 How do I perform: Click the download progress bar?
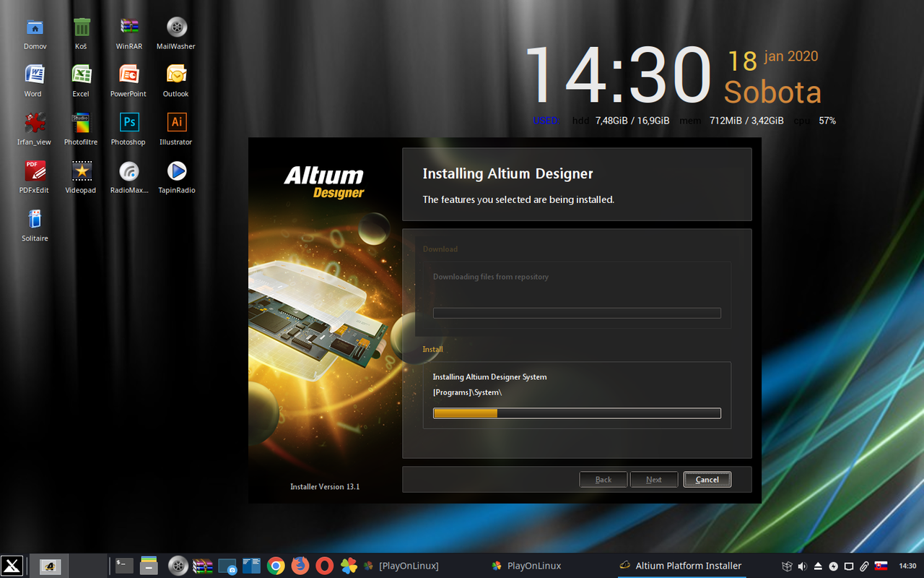[577, 313]
